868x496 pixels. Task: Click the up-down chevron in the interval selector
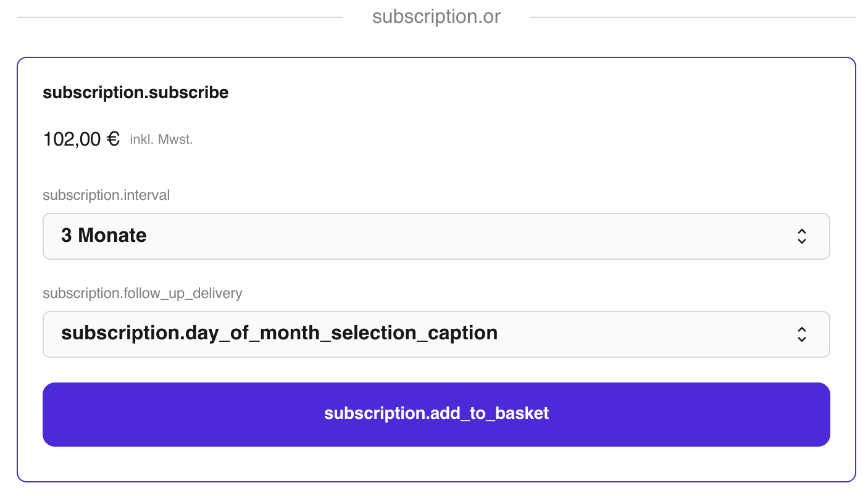(801, 236)
